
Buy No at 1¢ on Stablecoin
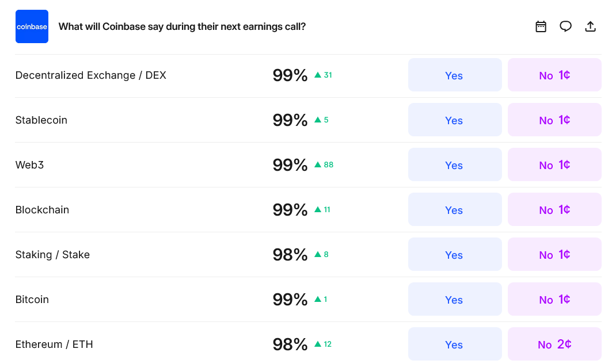554,120
